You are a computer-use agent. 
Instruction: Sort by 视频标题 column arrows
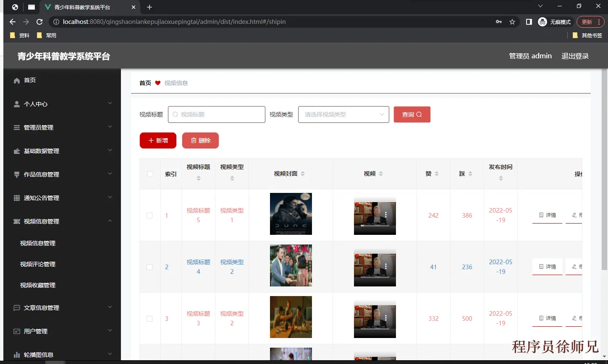[x=199, y=178]
